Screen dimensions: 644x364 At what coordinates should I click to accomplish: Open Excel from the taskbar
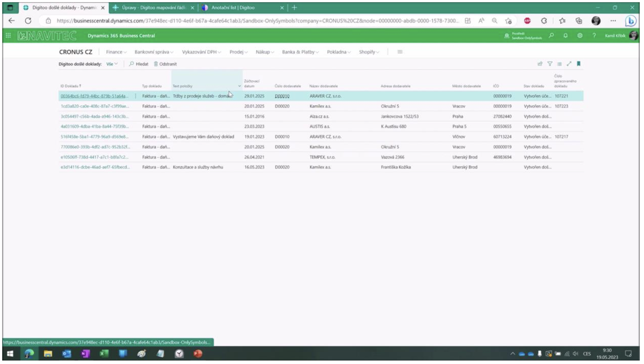pyautogui.click(x=104, y=354)
